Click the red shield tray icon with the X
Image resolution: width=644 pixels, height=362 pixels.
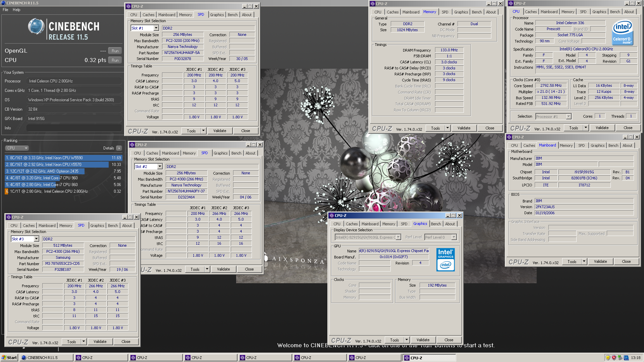tap(614, 358)
